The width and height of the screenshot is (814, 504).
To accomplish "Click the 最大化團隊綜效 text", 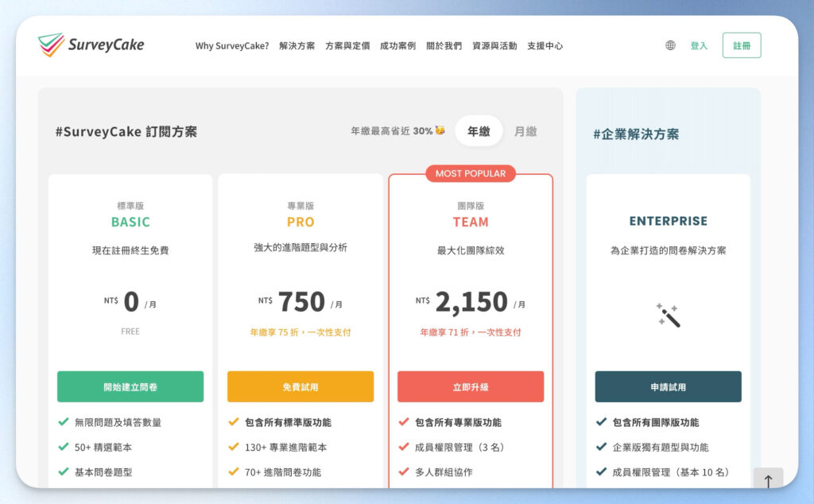I will tap(471, 250).
